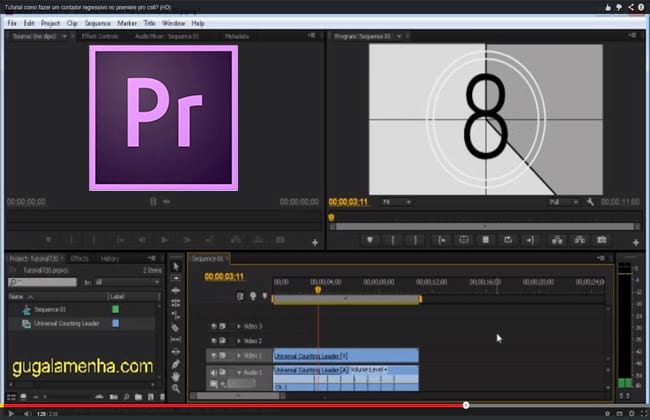Select the Pen tool
Image resolution: width=650 pixels, height=420 pixels.
(176, 364)
